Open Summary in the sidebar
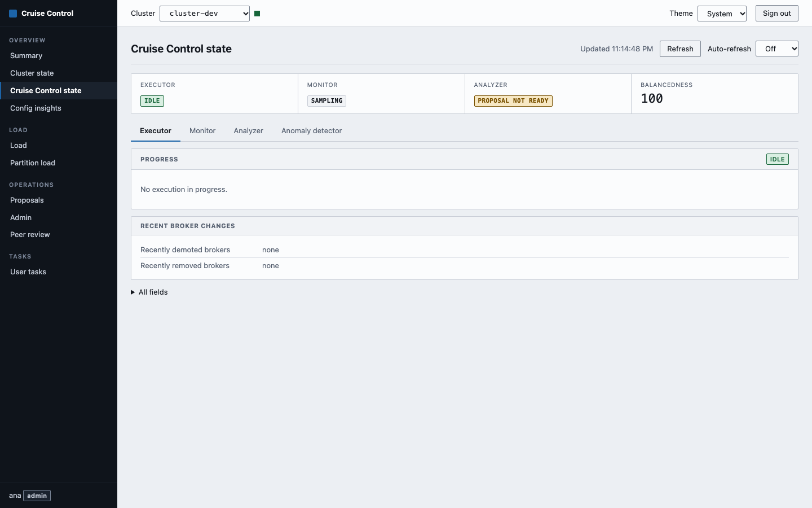812x508 pixels. pos(59,56)
